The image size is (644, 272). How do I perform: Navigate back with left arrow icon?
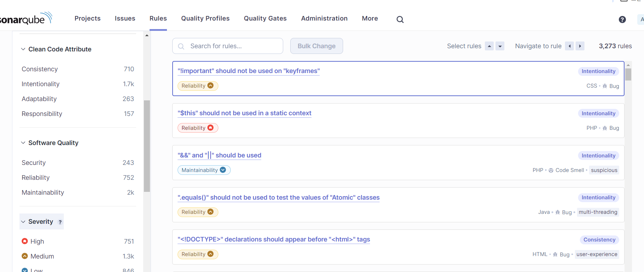[569, 46]
